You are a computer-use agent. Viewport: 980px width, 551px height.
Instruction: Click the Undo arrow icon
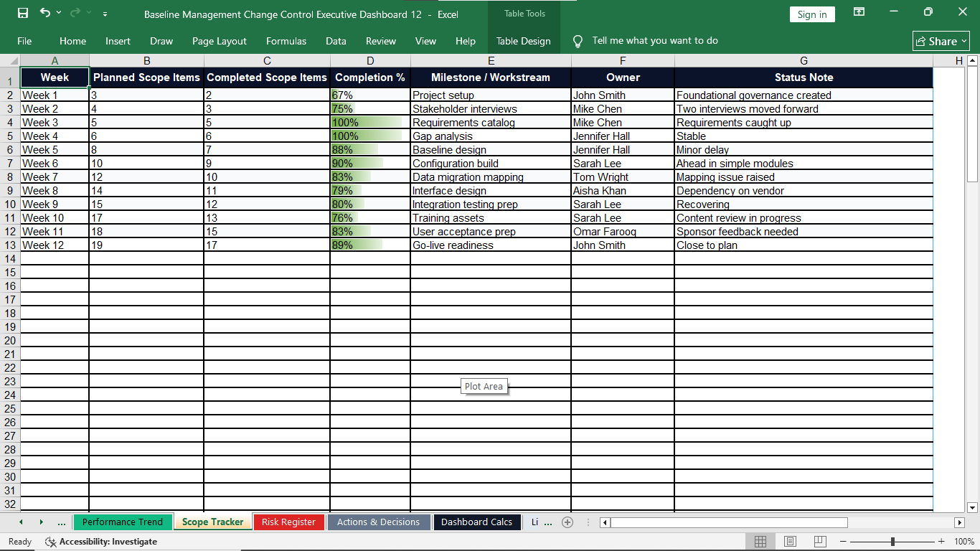45,13
